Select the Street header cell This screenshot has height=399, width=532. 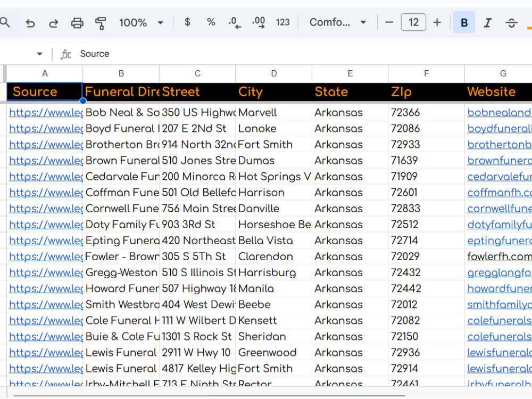click(197, 92)
